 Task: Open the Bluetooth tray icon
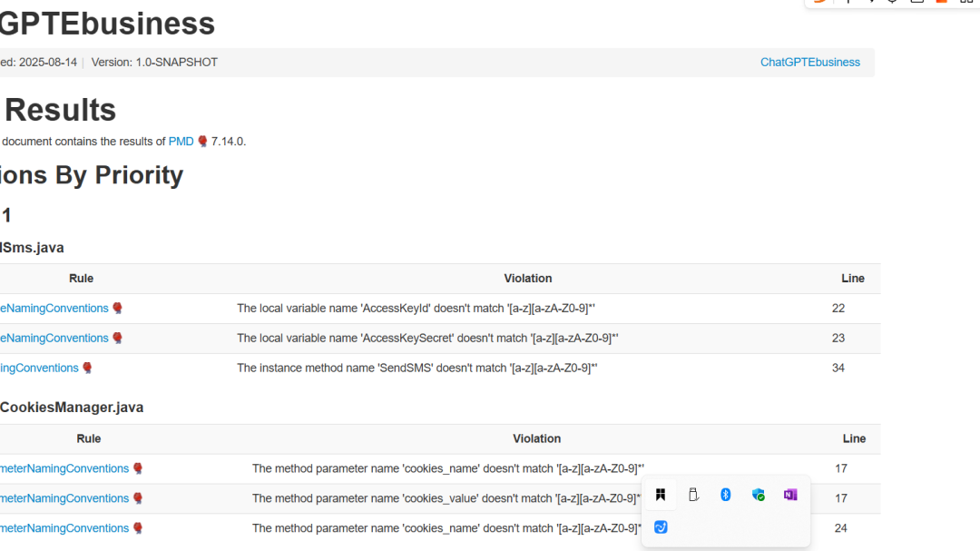click(726, 495)
